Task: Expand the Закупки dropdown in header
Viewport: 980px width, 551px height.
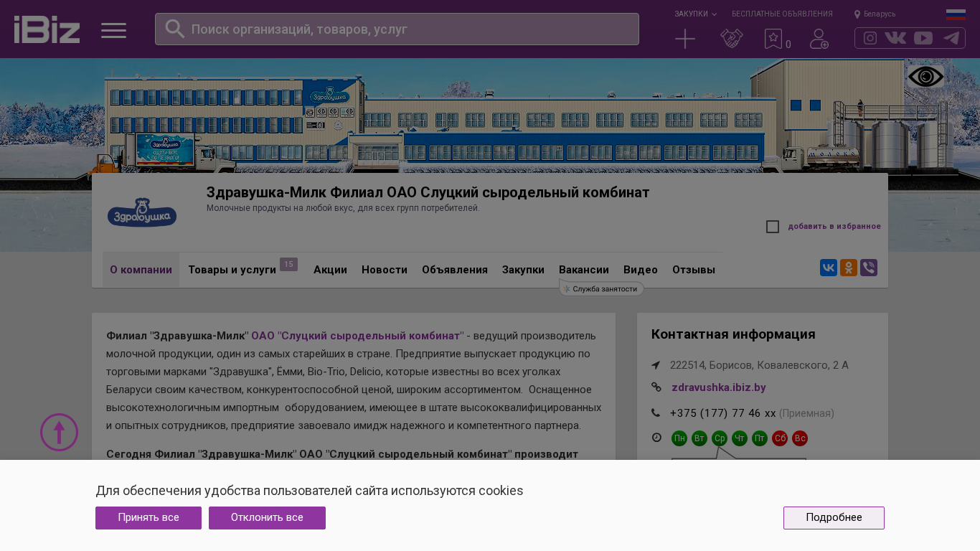Action: click(x=695, y=14)
